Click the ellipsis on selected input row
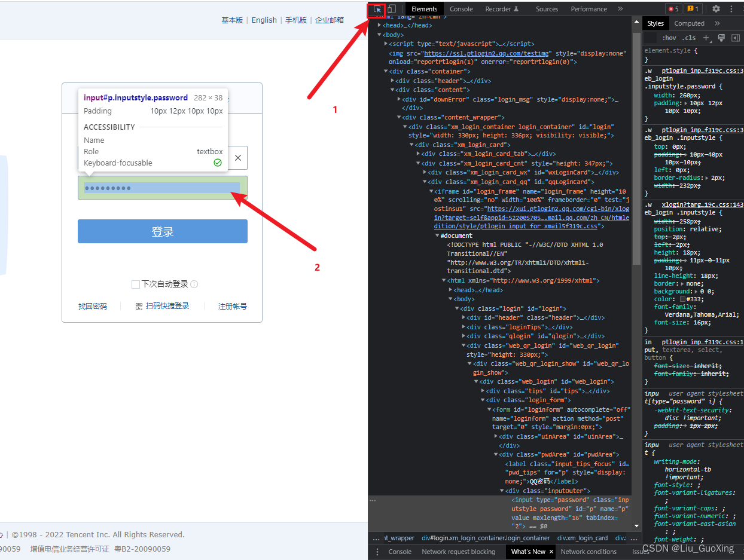The width and height of the screenshot is (744, 560). (x=373, y=500)
